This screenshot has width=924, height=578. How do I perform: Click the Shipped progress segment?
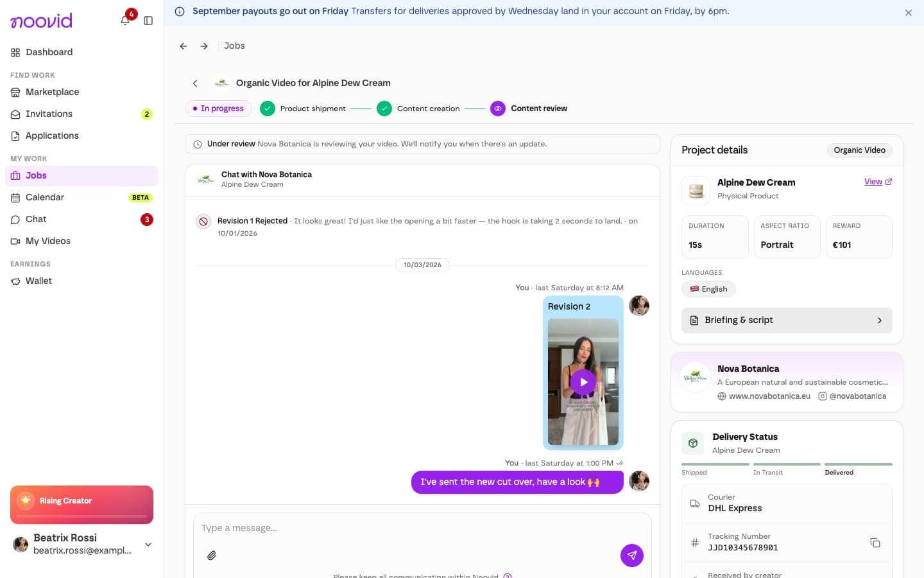tap(715, 464)
